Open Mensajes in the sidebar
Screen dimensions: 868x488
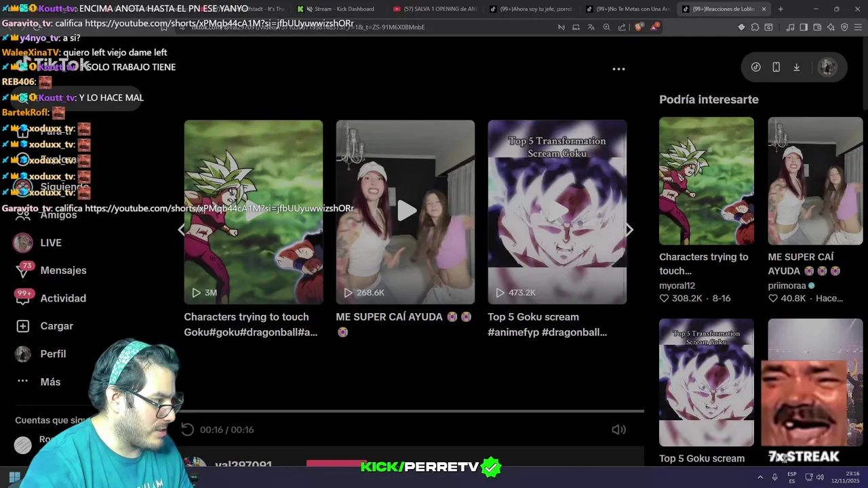click(63, 270)
